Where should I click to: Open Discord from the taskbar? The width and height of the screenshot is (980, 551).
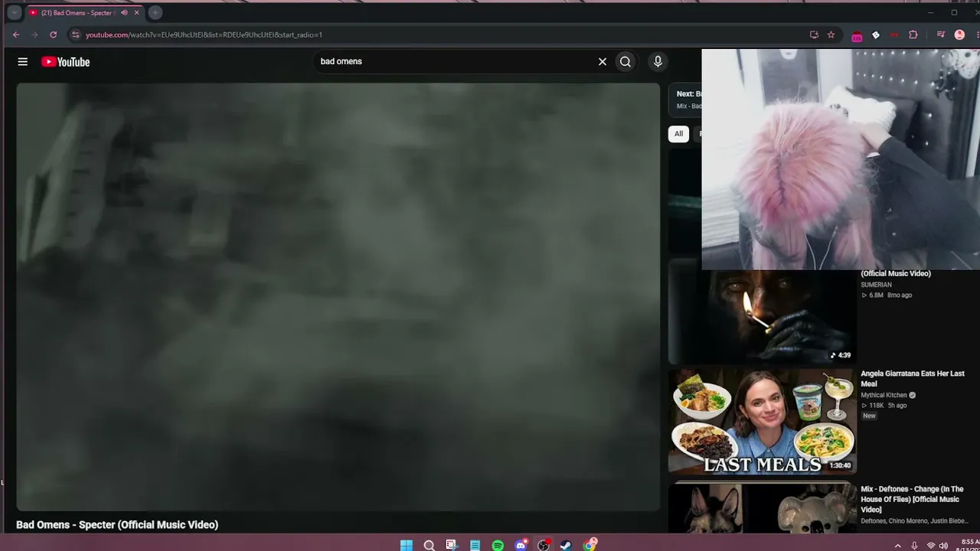click(521, 545)
